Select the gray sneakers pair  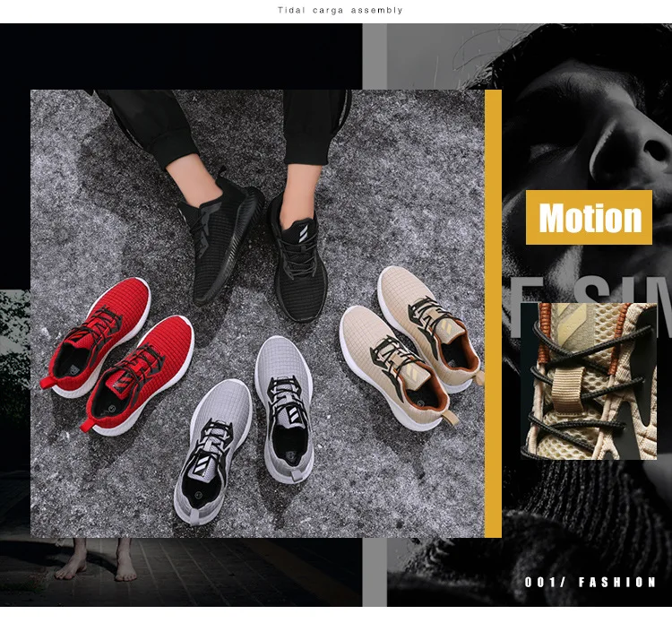[245, 430]
